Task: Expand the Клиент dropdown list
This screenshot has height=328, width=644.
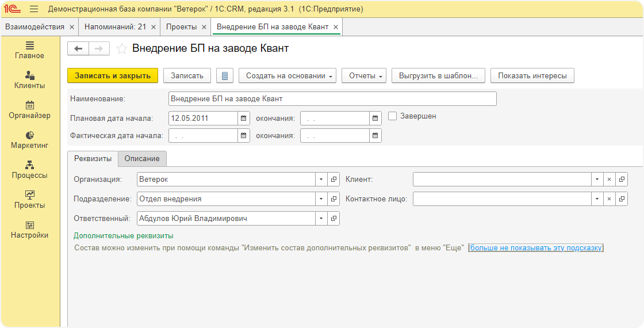Action: tap(597, 179)
